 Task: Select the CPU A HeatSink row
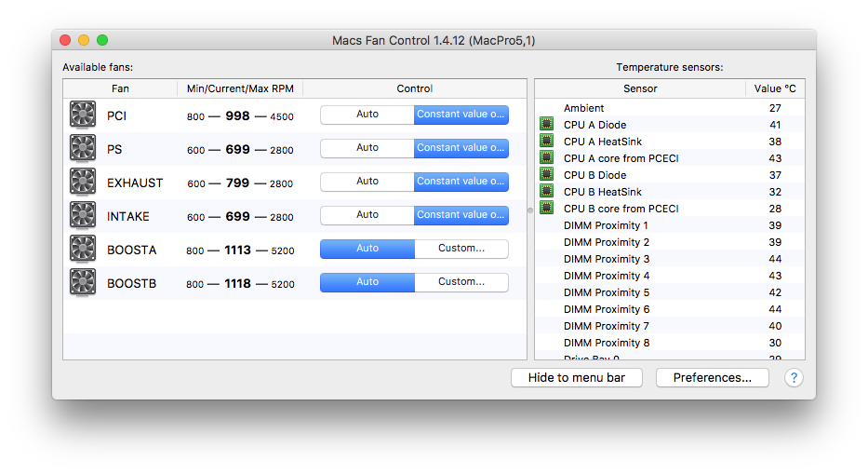click(x=670, y=142)
